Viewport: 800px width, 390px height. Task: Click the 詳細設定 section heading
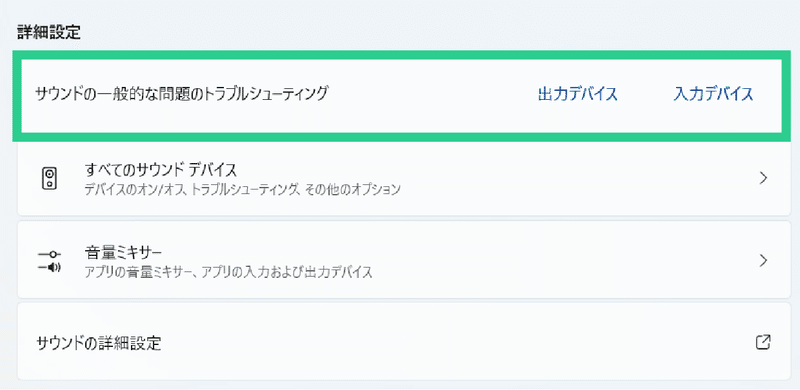[49, 32]
